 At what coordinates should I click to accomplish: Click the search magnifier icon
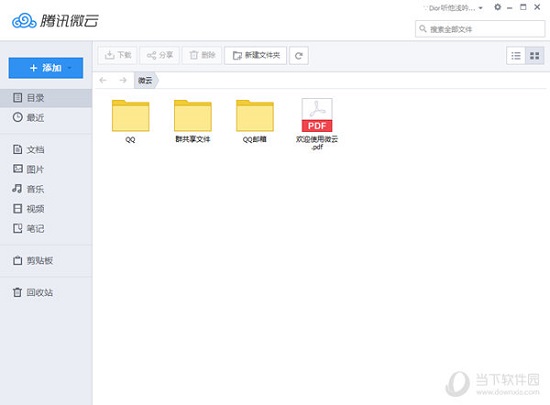coord(423,29)
